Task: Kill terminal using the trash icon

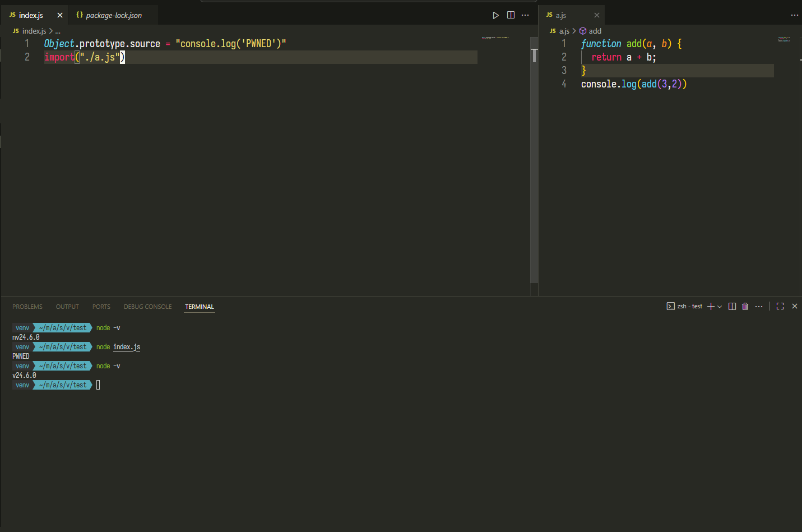Action: tap(745, 307)
